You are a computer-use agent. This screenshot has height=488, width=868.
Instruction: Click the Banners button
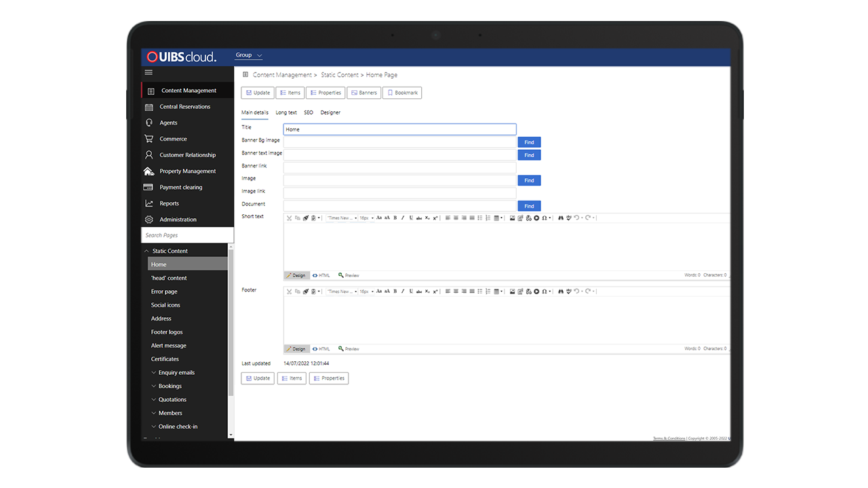364,93
